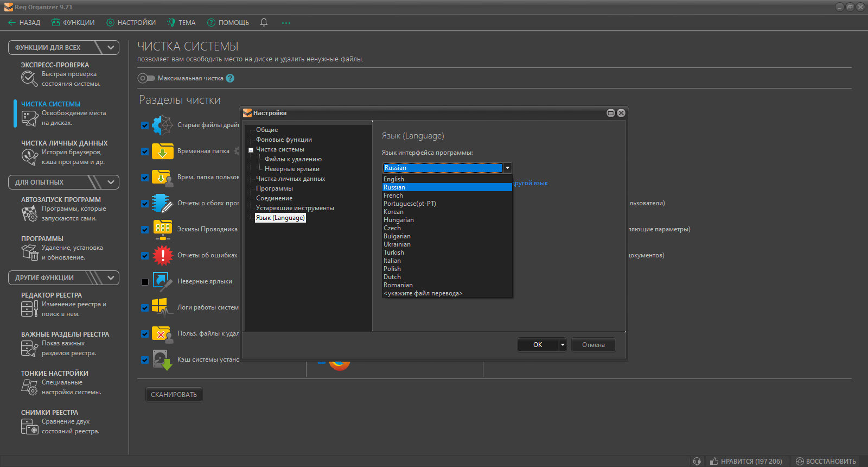The width and height of the screenshot is (868, 467).
Task: Open the OK button's dropdown arrow
Action: [x=563, y=345]
